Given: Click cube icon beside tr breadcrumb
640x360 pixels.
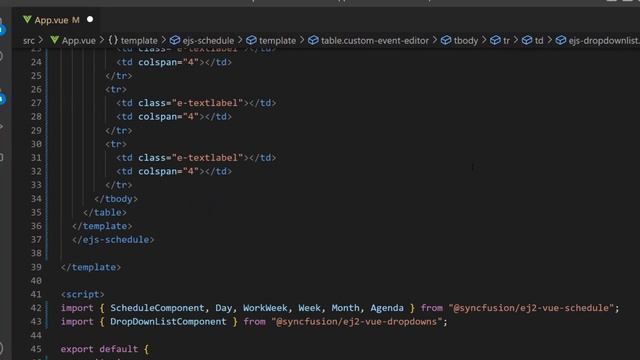Looking at the screenshot, I should pyautogui.click(x=495, y=40).
